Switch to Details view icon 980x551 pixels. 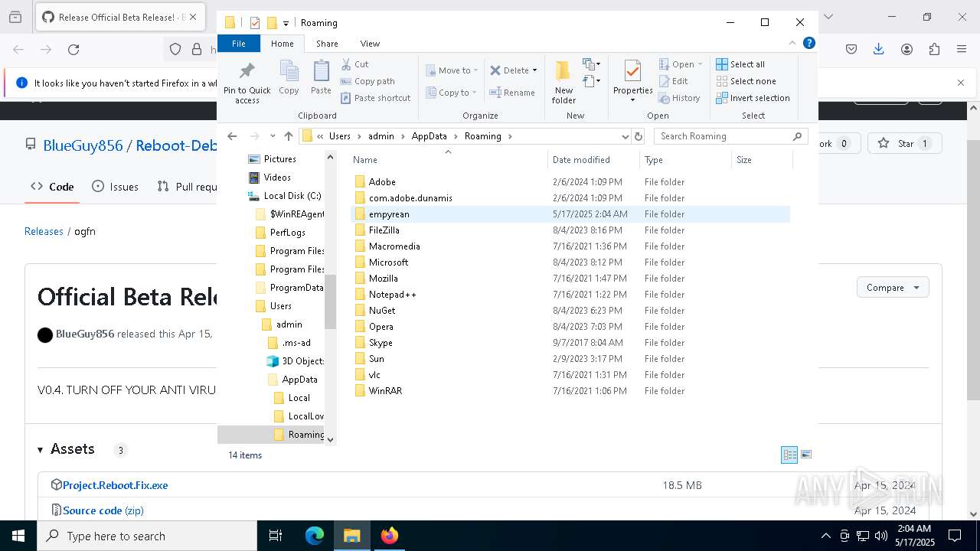click(789, 455)
